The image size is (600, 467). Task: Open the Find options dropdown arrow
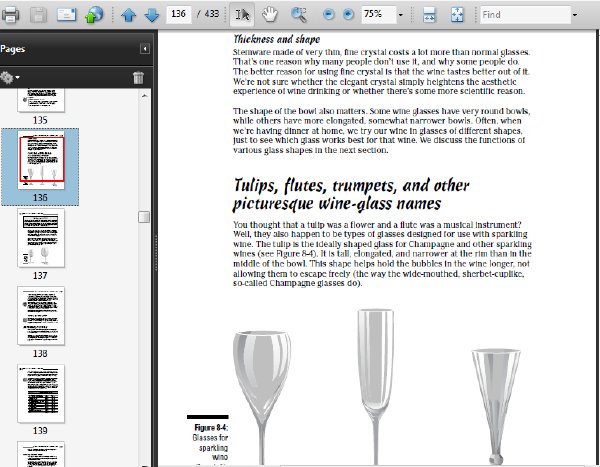point(574,15)
